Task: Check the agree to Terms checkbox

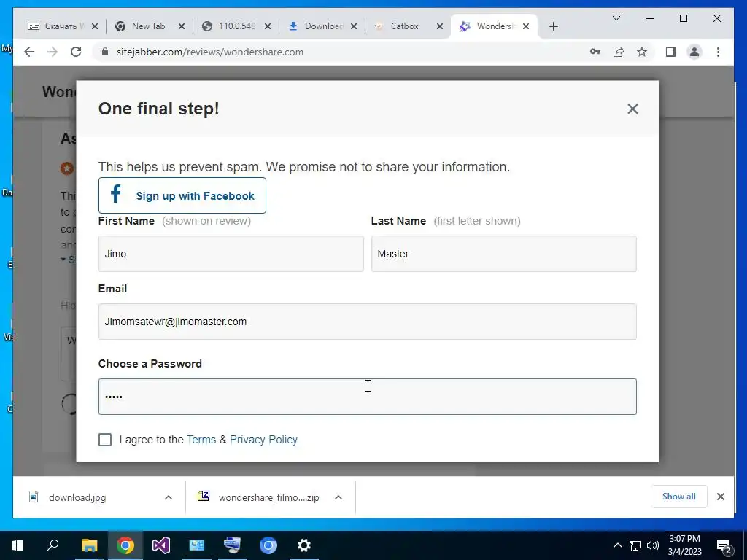Action: coord(105,440)
